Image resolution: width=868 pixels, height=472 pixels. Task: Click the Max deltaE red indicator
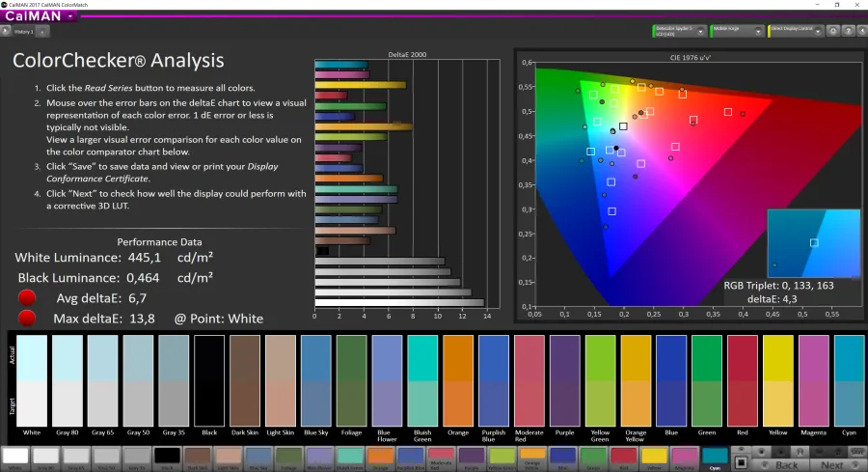coord(27,319)
